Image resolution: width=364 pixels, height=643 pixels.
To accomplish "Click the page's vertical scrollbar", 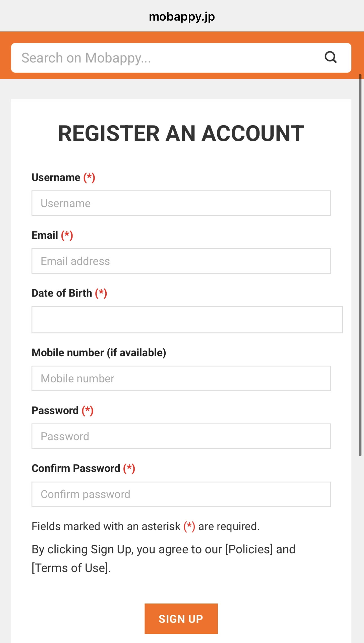I will 360,265.
